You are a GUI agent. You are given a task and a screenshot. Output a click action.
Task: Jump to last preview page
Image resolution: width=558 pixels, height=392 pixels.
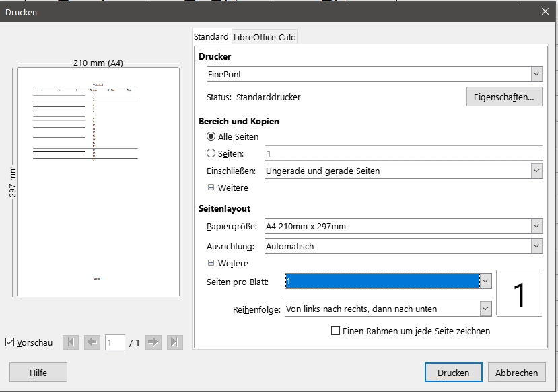pyautogui.click(x=175, y=342)
